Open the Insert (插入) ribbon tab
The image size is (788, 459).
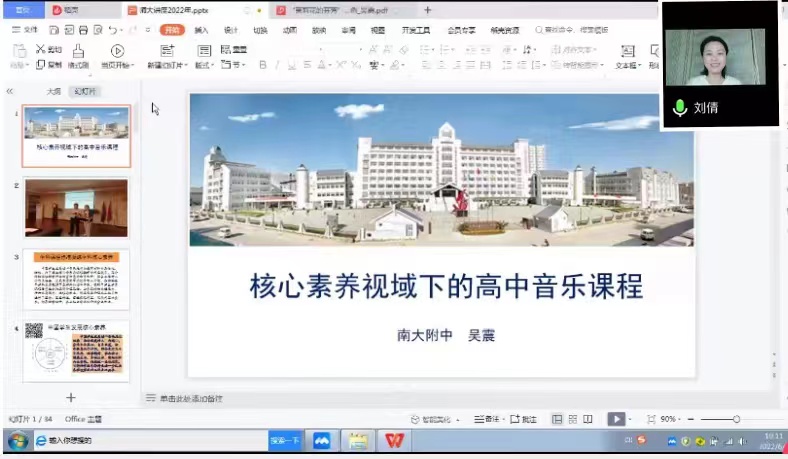[202, 30]
